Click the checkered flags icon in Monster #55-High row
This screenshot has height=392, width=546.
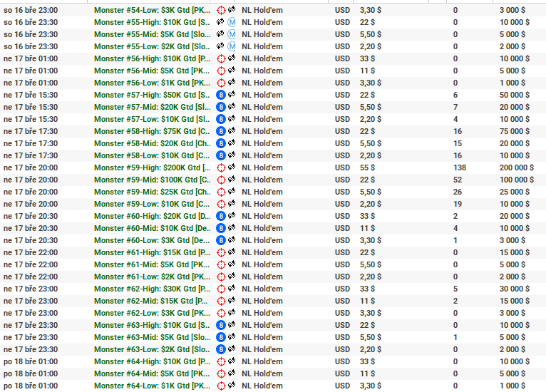[x=220, y=22]
